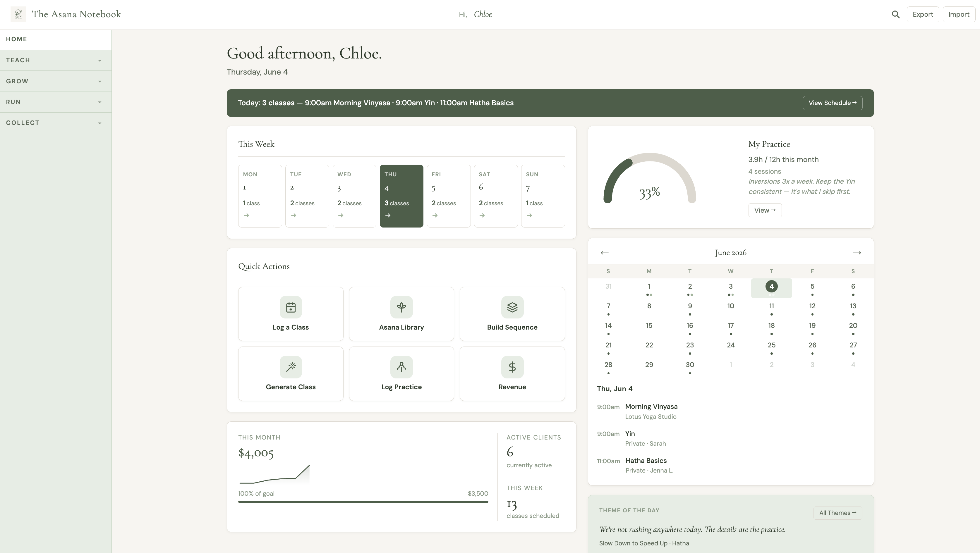Image resolution: width=980 pixels, height=553 pixels.
Task: Open Morning Vinyasa class entry
Action: pyautogui.click(x=730, y=412)
